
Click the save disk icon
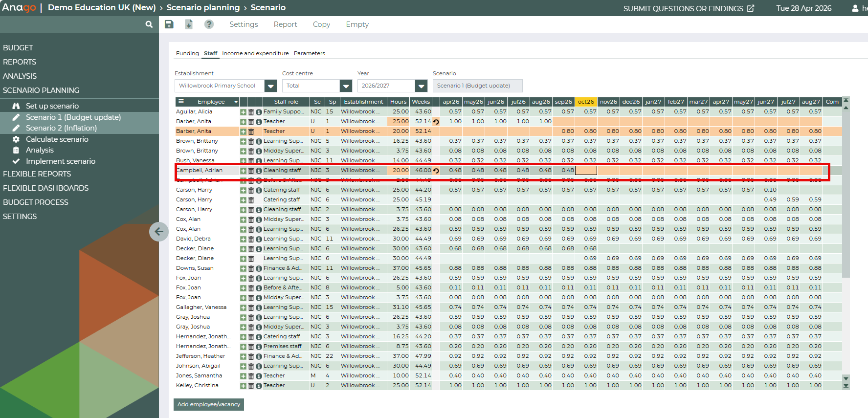pos(169,24)
